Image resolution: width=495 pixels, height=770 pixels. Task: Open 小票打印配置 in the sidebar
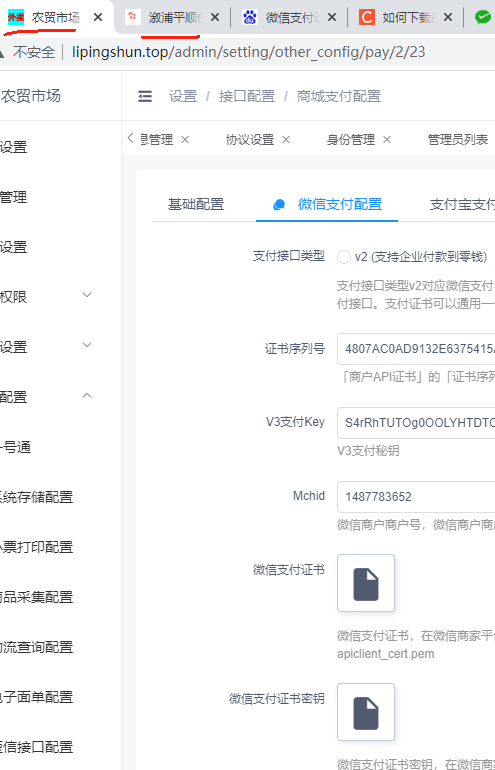point(36,547)
